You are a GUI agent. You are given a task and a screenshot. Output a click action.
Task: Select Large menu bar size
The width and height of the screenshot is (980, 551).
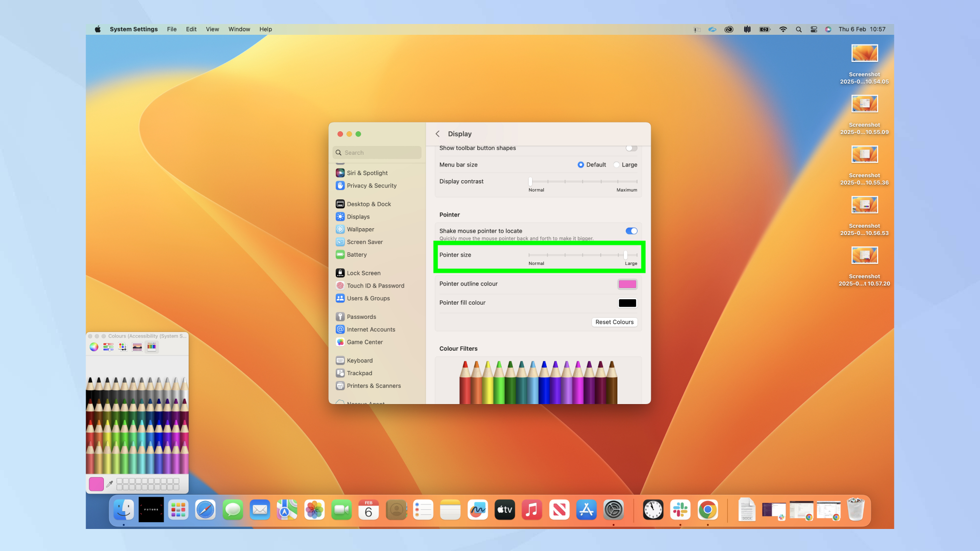616,165
